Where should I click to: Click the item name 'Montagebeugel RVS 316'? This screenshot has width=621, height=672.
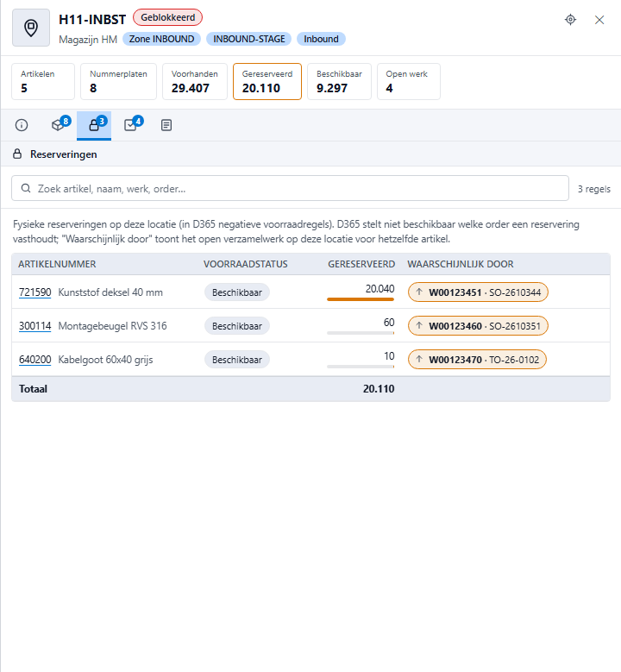pyautogui.click(x=112, y=326)
